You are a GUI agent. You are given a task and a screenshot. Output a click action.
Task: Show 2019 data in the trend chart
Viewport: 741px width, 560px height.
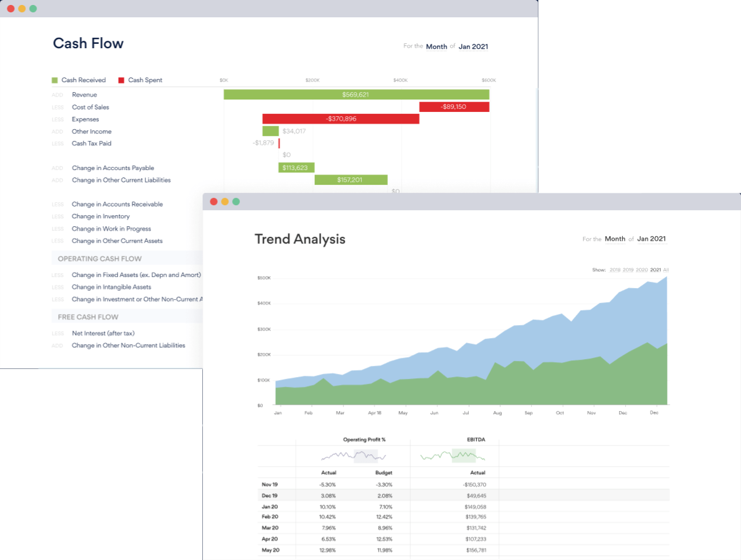tap(628, 270)
